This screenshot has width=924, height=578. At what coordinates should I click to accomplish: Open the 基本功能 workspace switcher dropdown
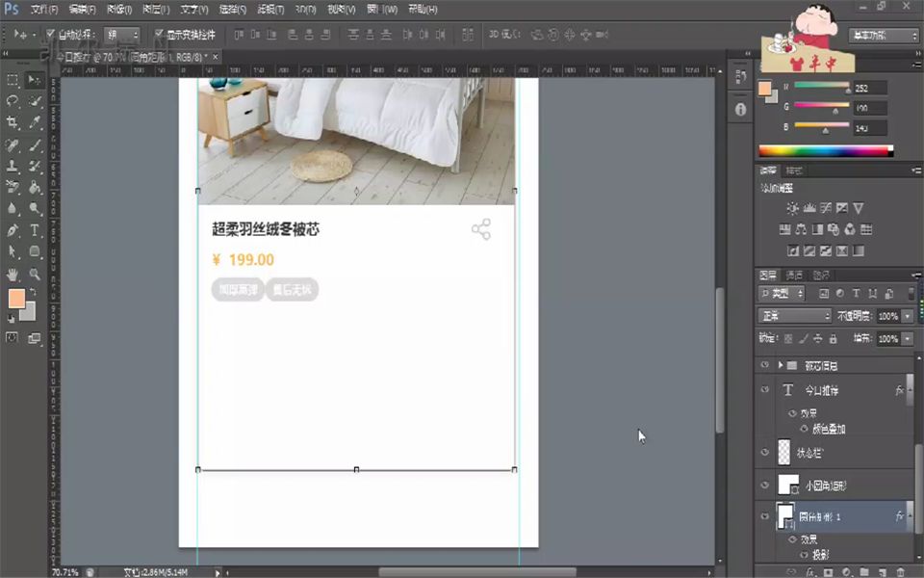[883, 34]
